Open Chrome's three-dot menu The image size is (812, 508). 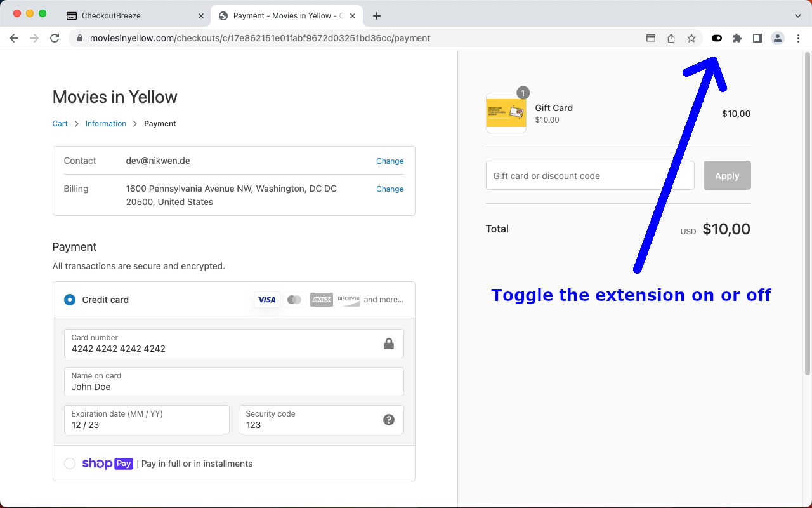(x=798, y=38)
